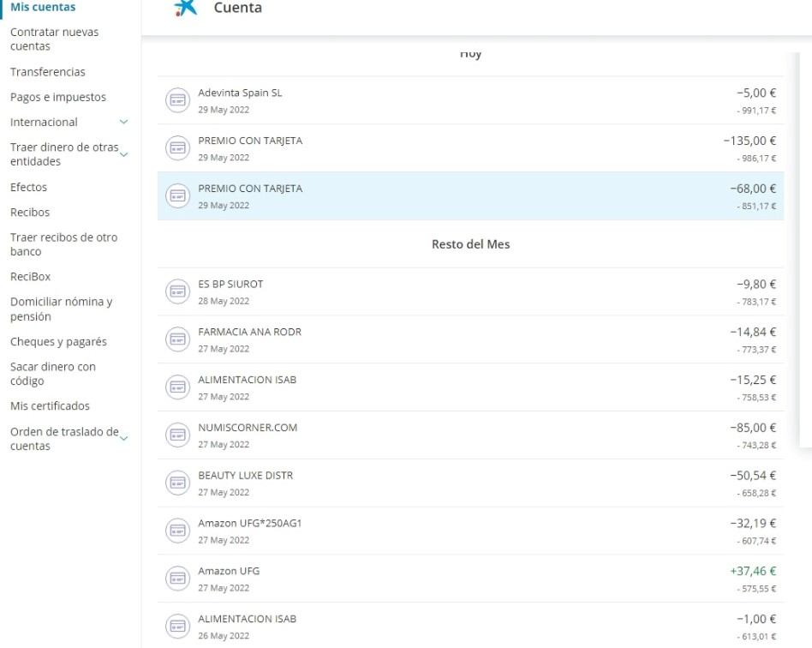Click card icon next to Amazon UFG*250AG1
The height and width of the screenshot is (648, 812).
(x=177, y=531)
